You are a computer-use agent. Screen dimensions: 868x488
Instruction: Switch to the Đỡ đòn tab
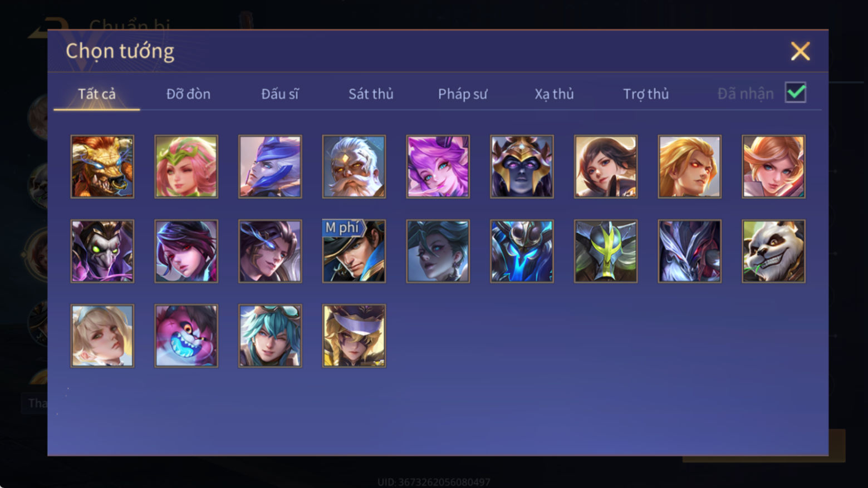click(188, 94)
